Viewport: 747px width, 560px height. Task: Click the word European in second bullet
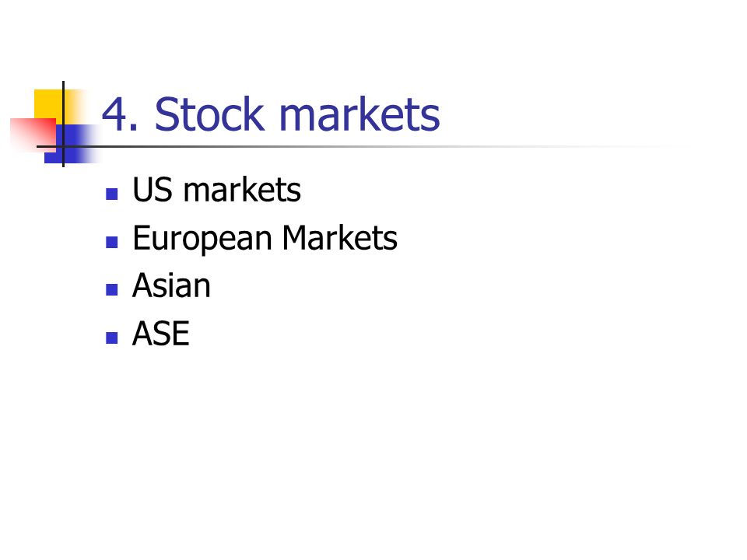202,239
